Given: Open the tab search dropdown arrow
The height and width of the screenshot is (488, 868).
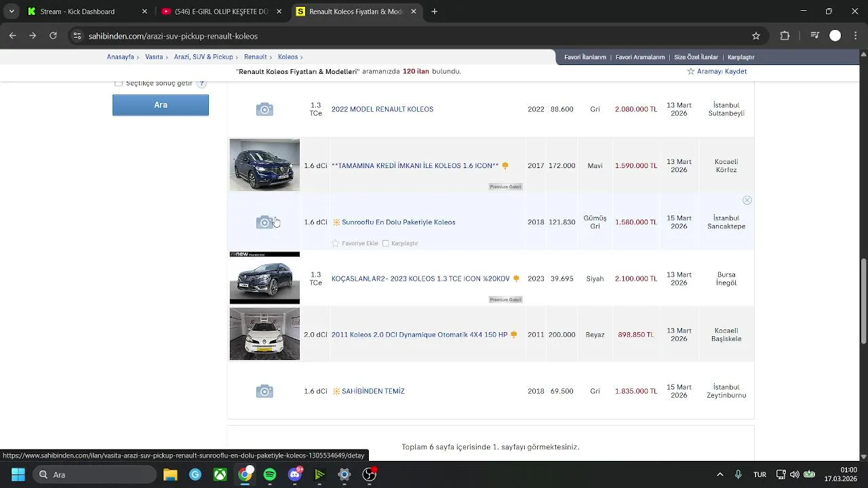Looking at the screenshot, I should pos(12,12).
